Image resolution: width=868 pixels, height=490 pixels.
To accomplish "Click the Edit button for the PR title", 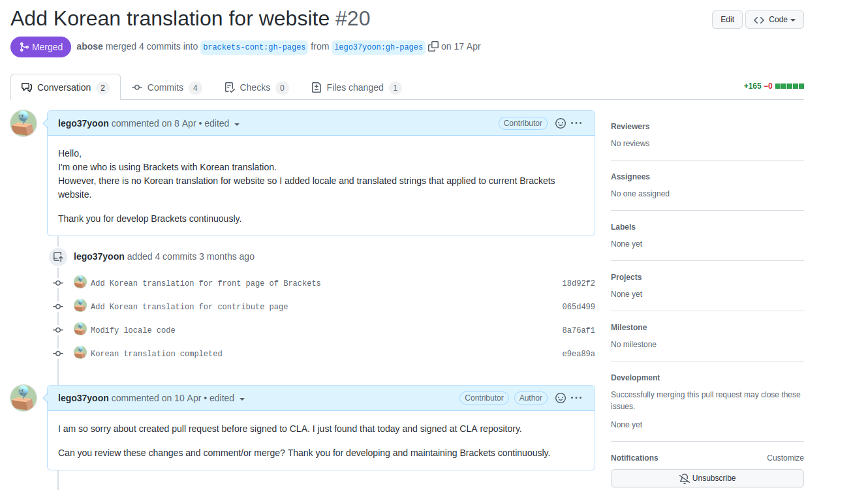I will point(726,19).
